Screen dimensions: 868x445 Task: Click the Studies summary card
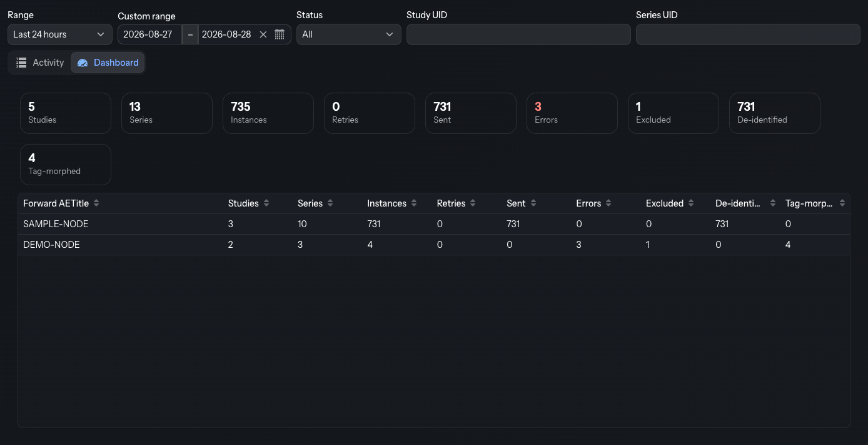66,113
